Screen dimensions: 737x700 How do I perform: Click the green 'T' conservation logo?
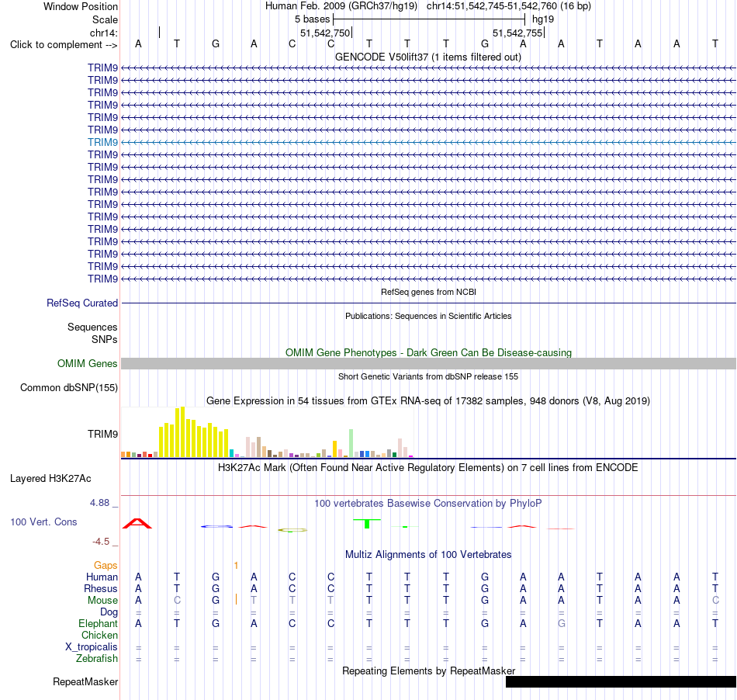pos(367,523)
